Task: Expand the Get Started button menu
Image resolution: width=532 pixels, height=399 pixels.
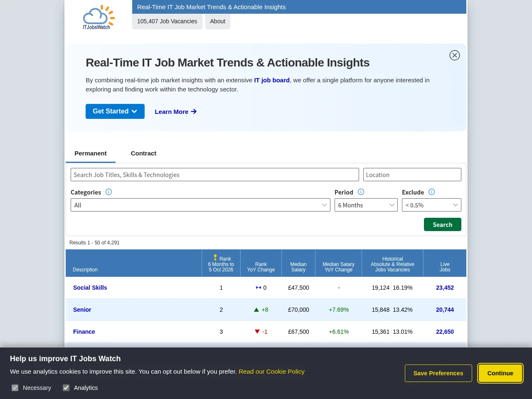Action: pos(115,111)
